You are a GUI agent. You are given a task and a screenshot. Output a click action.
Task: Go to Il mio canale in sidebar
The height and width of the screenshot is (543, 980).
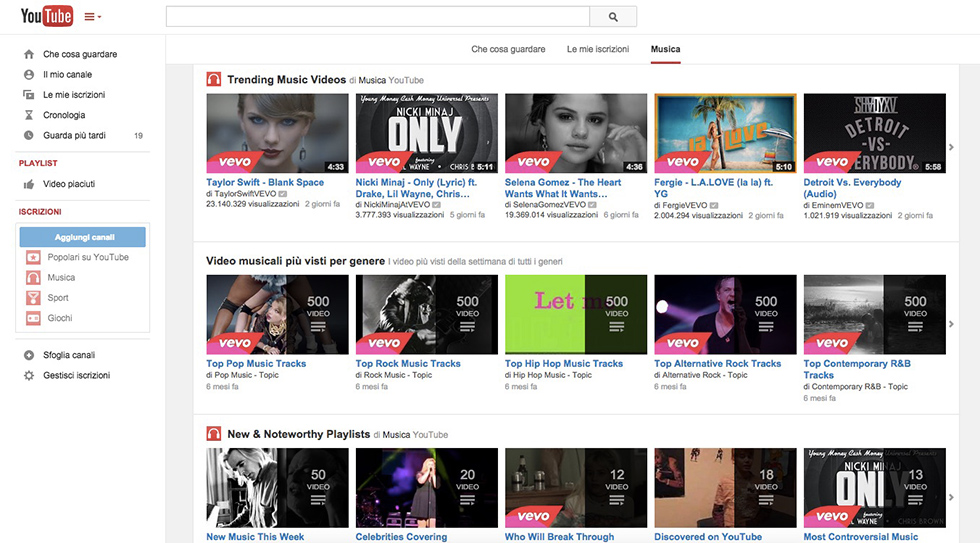pyautogui.click(x=67, y=75)
